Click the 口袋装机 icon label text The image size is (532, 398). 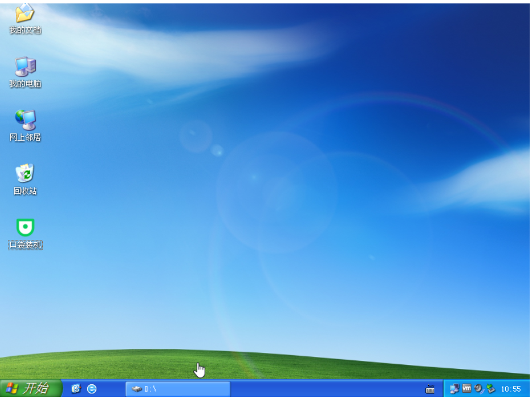point(25,245)
